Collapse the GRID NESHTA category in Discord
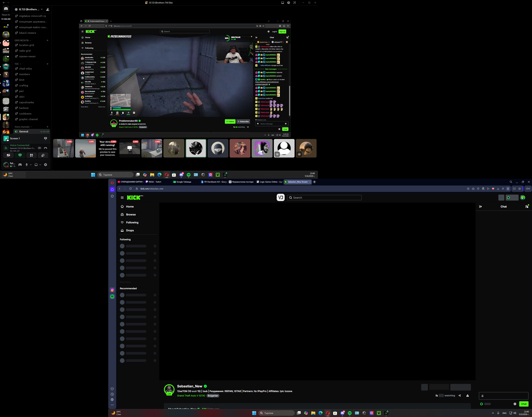The height and width of the screenshot is (417, 532). (23, 41)
